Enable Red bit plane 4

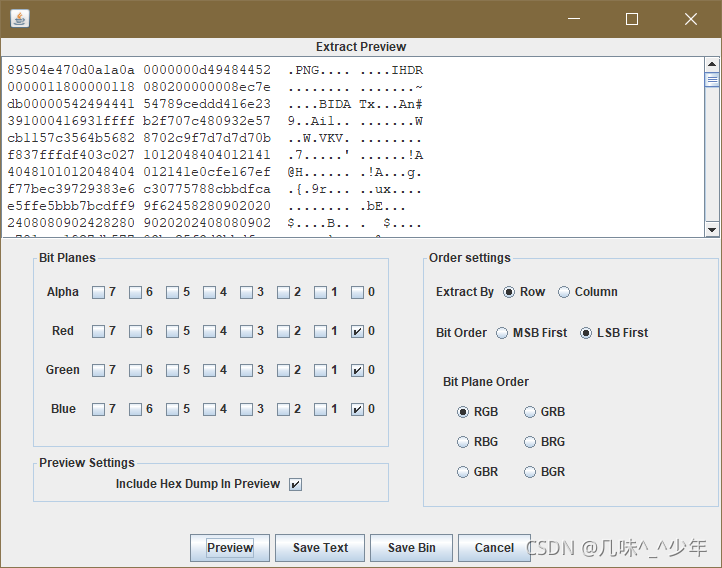click(x=209, y=331)
